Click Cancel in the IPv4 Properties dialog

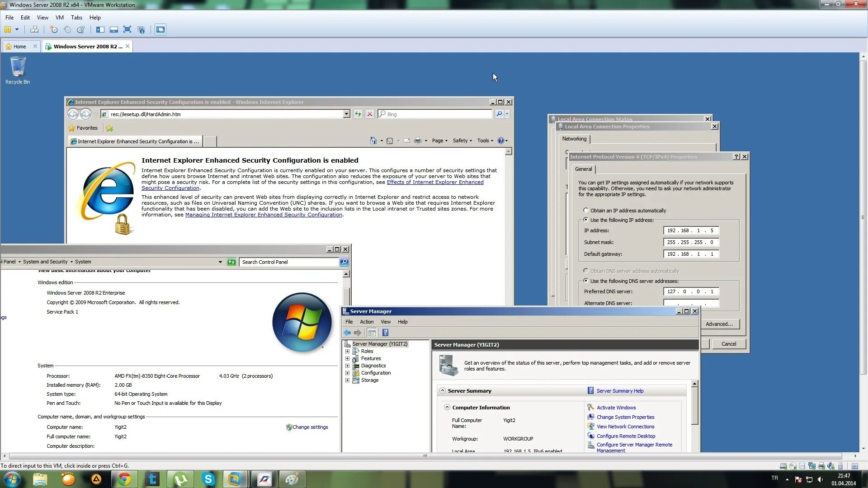click(x=728, y=344)
